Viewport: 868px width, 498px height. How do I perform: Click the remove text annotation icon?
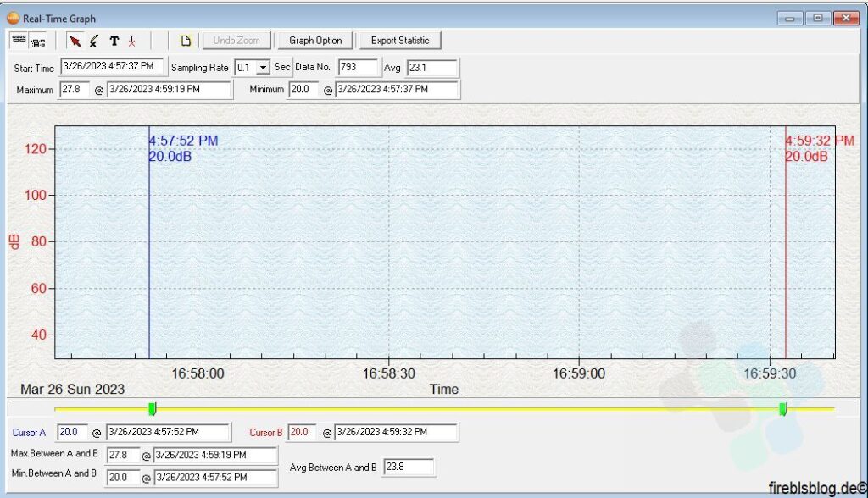(x=131, y=41)
